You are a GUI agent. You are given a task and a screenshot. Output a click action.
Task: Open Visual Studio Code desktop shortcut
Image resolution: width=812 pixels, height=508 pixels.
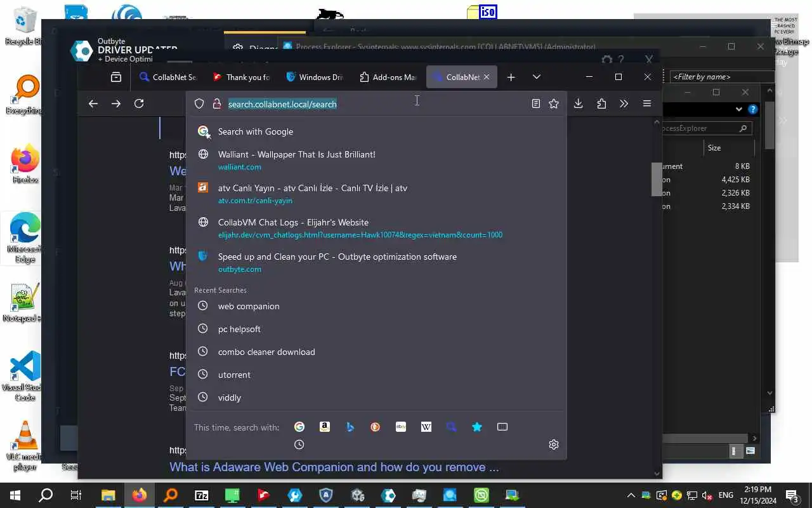pyautogui.click(x=25, y=376)
